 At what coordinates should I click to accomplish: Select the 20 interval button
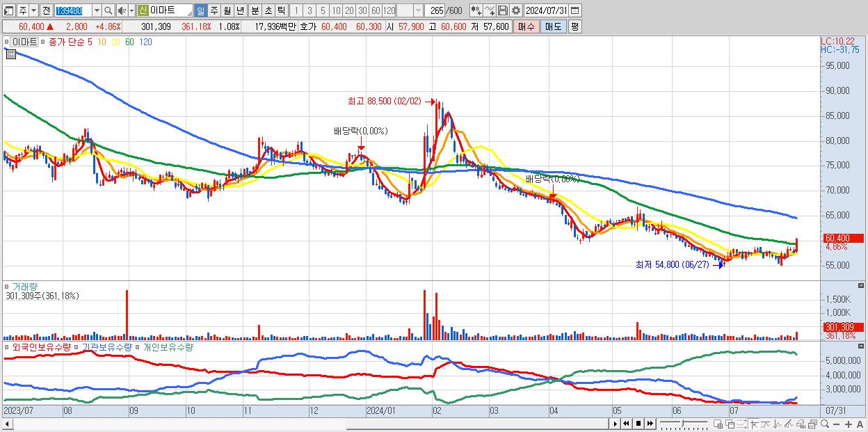pos(349,10)
